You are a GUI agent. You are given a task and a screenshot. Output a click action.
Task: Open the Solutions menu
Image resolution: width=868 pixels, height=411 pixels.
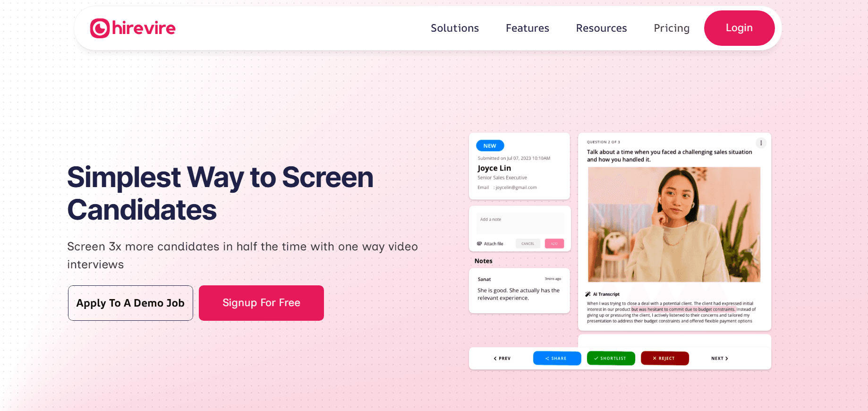[455, 28]
